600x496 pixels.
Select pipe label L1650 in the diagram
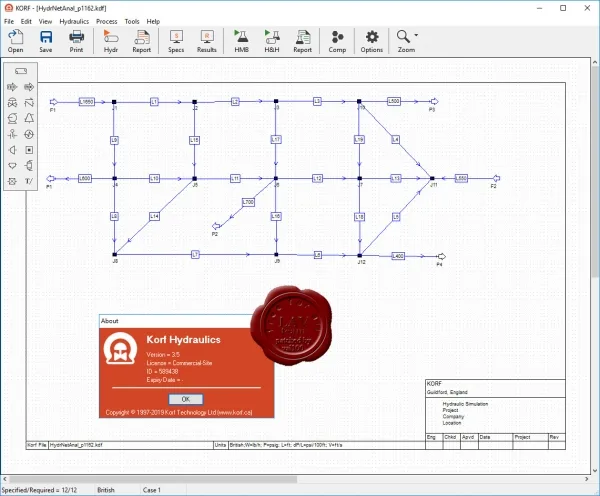click(x=87, y=102)
